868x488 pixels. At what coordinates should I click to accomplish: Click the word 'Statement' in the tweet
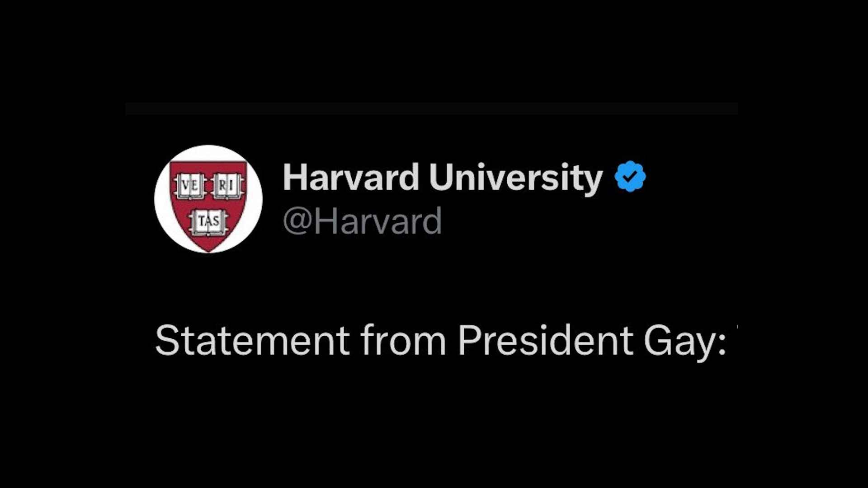pos(252,340)
